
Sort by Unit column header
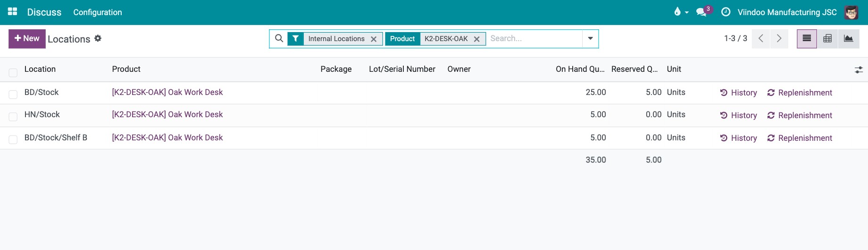tap(674, 69)
